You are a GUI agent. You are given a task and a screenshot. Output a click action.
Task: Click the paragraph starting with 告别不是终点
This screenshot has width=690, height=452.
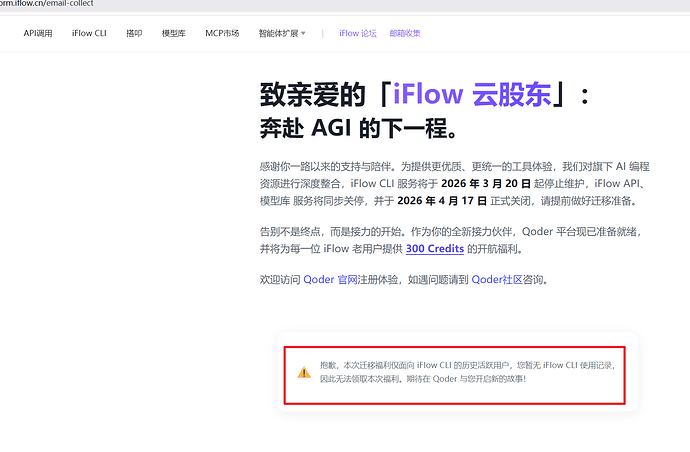click(x=451, y=240)
